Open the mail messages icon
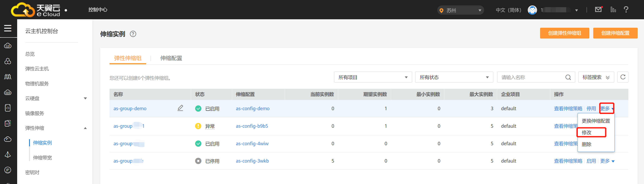Viewport: 644px width, 184px height. click(x=598, y=10)
